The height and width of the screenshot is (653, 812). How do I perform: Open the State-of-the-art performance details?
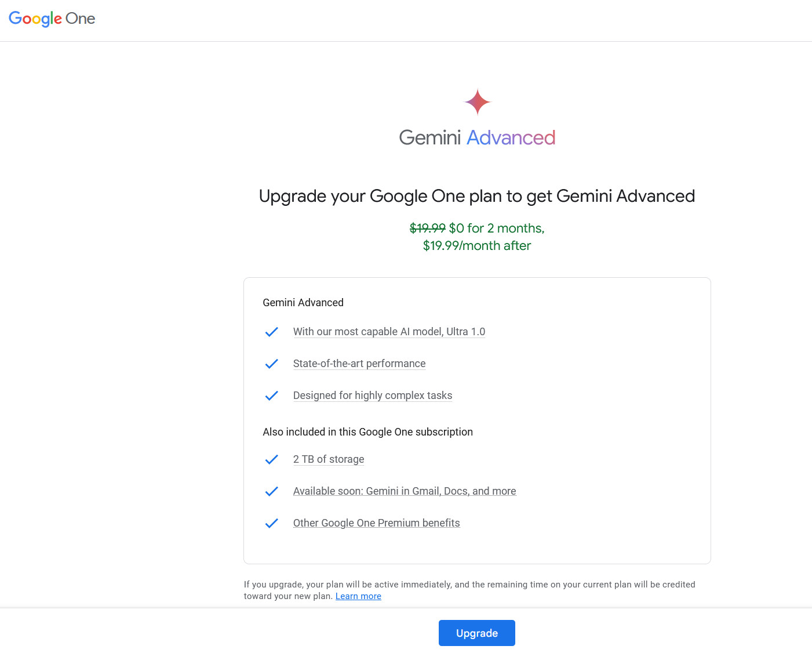pyautogui.click(x=359, y=363)
